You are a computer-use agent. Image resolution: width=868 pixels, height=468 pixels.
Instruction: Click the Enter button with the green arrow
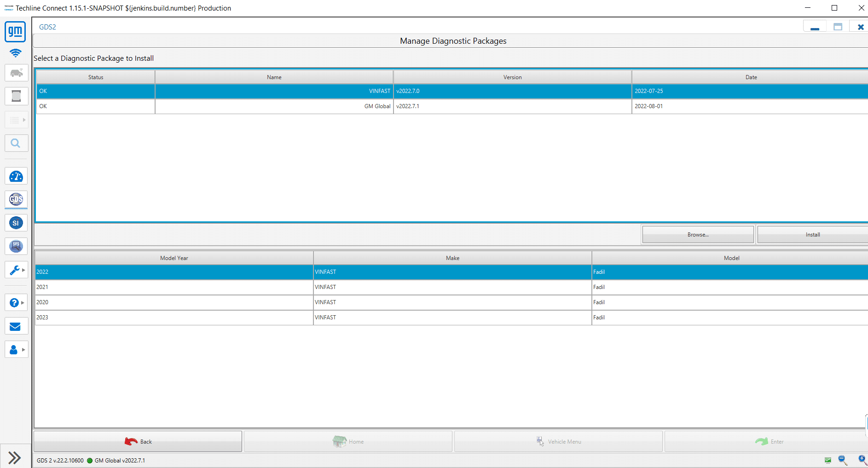tap(766, 442)
